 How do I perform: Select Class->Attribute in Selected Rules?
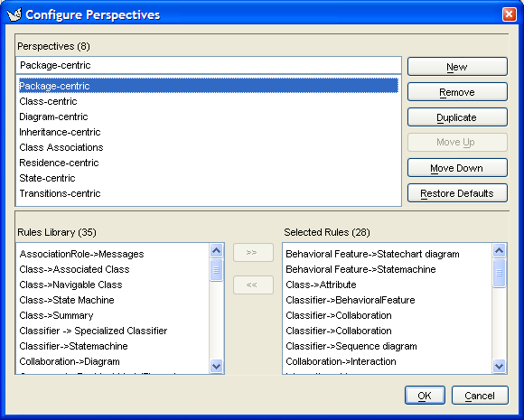pos(388,285)
